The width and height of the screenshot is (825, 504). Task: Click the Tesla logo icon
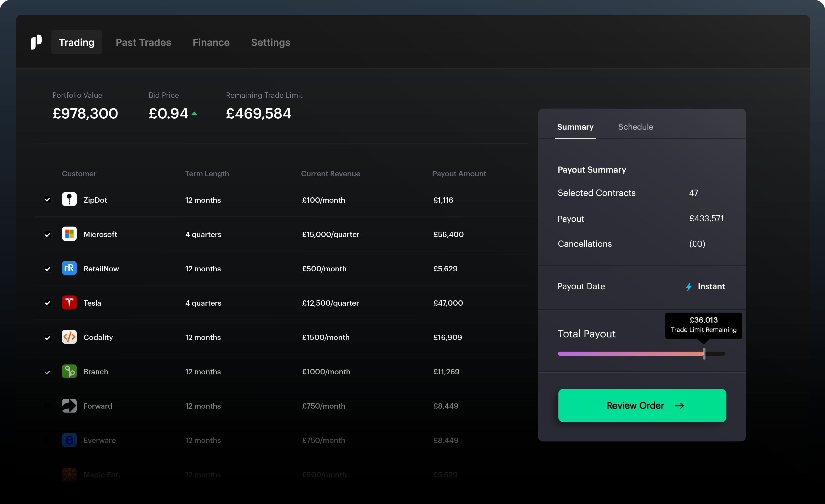69,302
